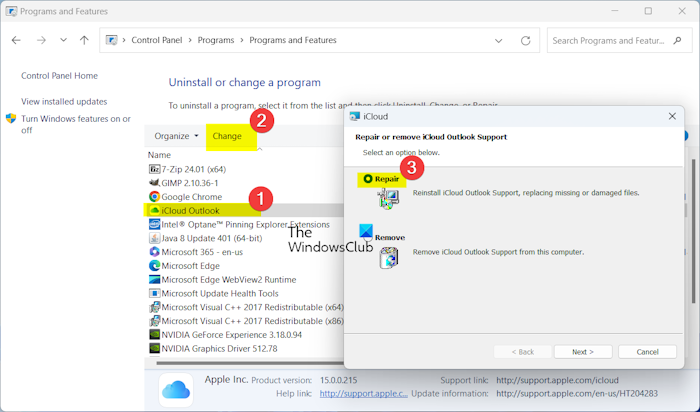The height and width of the screenshot is (412, 700).
Task: Close the iCloud dialog
Action: pos(672,117)
